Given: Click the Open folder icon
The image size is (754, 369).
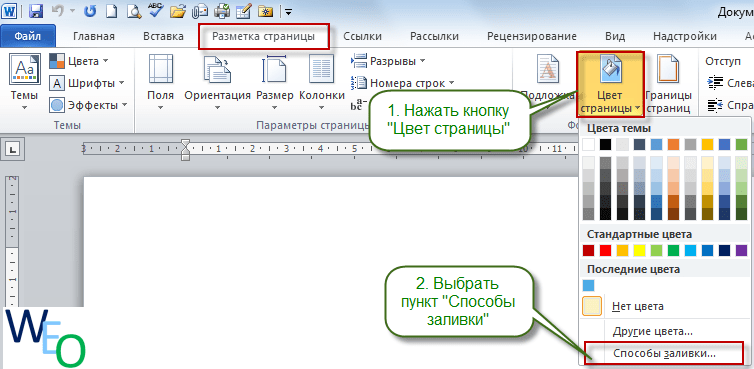Looking at the screenshot, I should [x=178, y=10].
